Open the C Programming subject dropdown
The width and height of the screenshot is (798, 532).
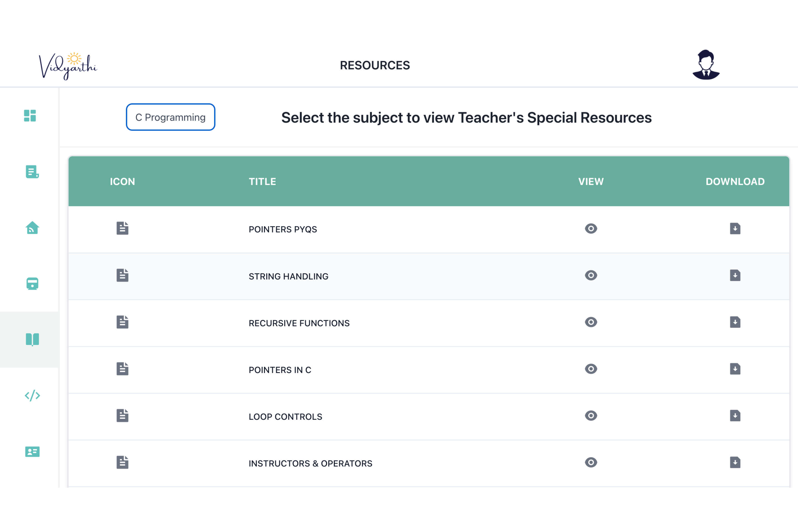170,117
